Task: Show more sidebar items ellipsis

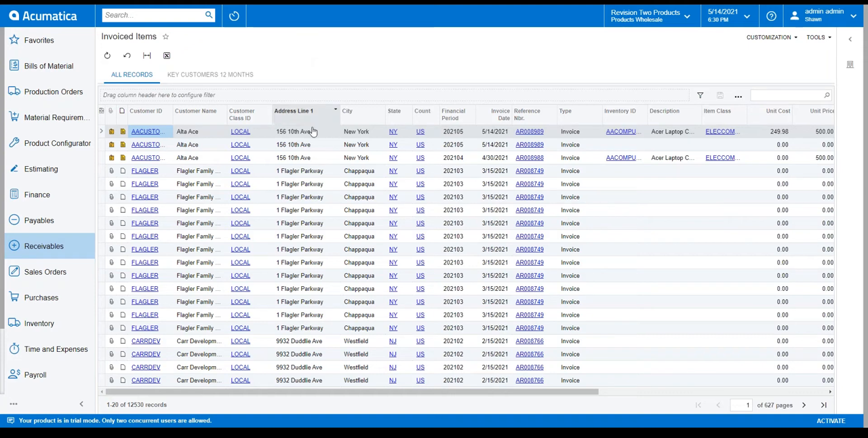Action: [x=13, y=404]
